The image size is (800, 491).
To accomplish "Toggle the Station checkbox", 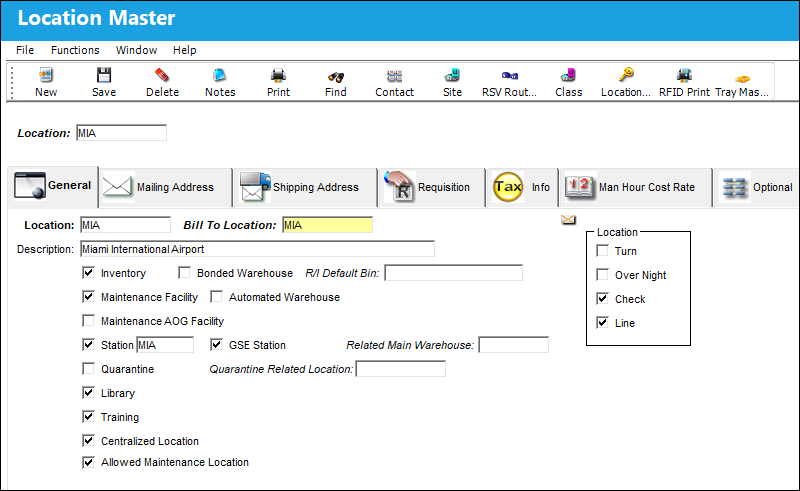I will tap(88, 345).
